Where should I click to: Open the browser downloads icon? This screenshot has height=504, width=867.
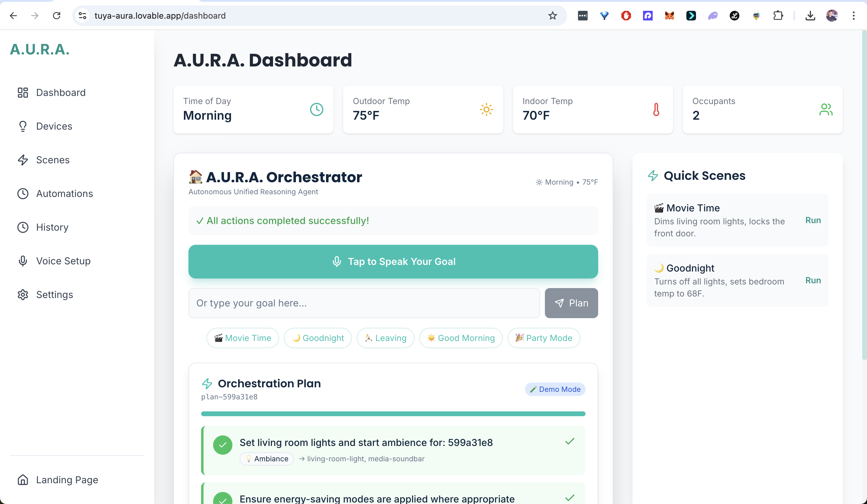coord(810,15)
